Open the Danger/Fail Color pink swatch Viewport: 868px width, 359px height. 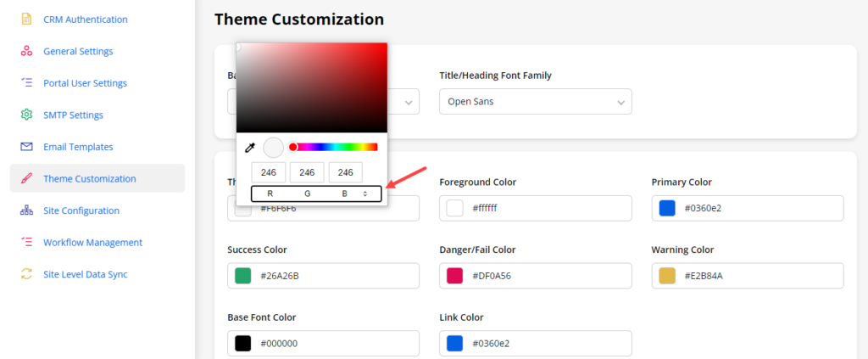coord(455,276)
